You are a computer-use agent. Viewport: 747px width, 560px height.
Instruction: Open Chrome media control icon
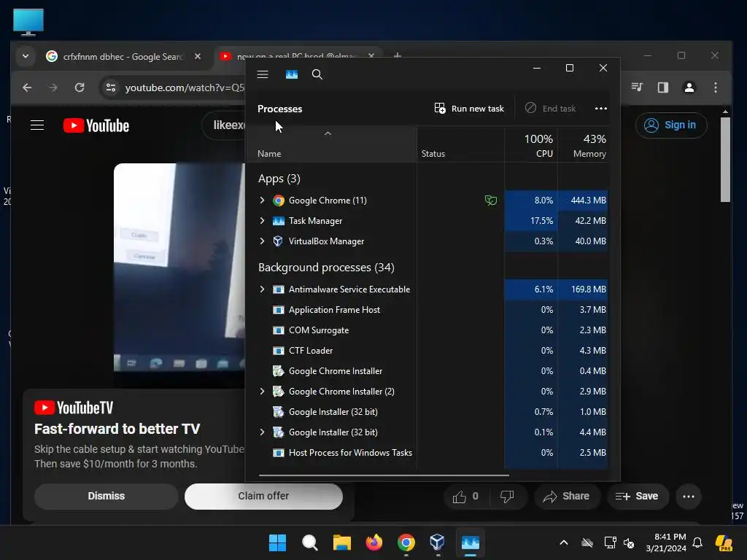pos(637,87)
